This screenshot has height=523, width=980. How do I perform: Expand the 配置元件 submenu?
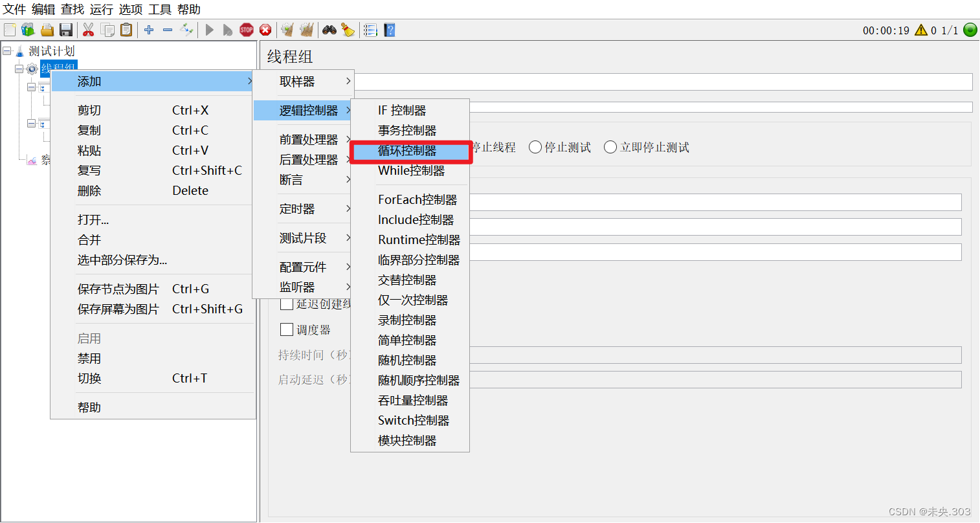point(303,267)
